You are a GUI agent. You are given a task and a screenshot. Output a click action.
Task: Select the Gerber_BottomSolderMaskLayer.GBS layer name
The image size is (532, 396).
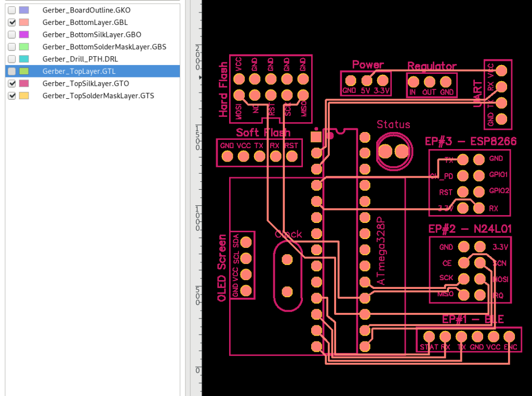104,47
